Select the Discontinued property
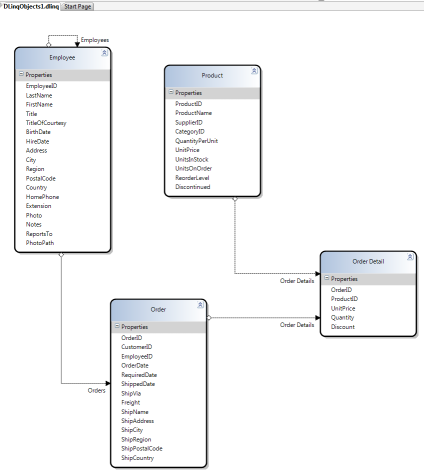 (x=193, y=187)
